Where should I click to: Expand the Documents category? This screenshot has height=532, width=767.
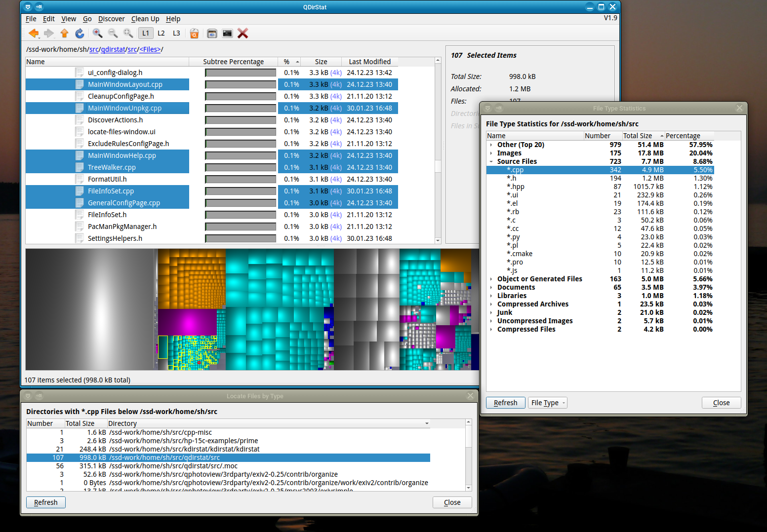point(491,287)
